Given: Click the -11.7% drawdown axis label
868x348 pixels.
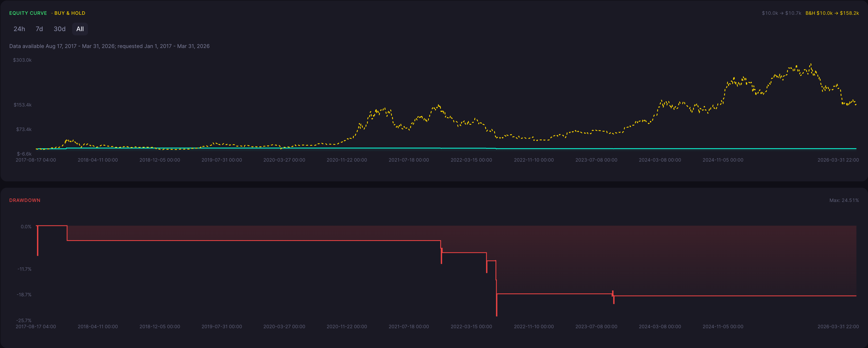Looking at the screenshot, I should (x=24, y=269).
